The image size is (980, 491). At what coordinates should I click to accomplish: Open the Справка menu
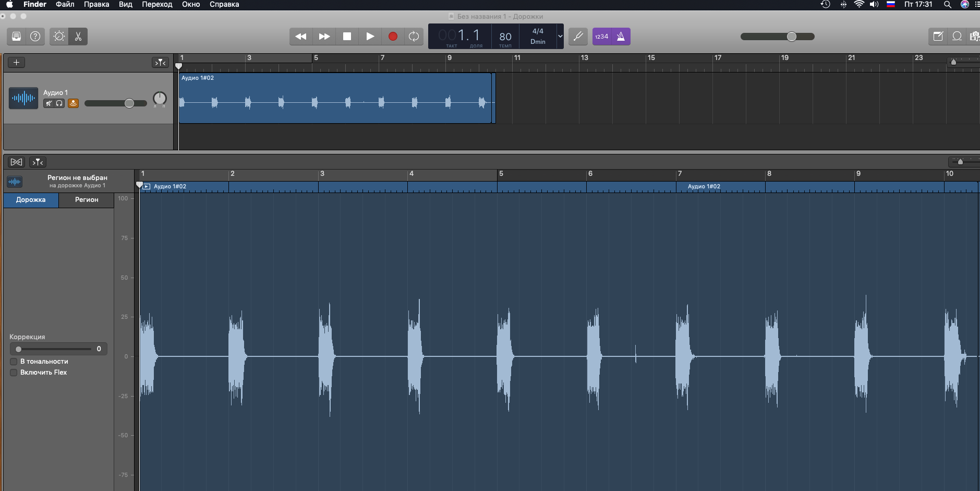tap(224, 4)
